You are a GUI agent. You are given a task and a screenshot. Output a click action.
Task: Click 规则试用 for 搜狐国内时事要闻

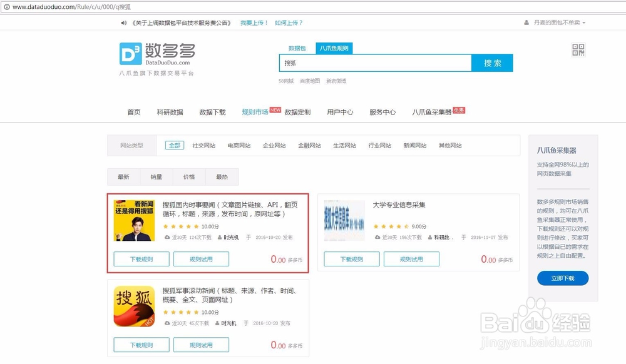coord(201,259)
